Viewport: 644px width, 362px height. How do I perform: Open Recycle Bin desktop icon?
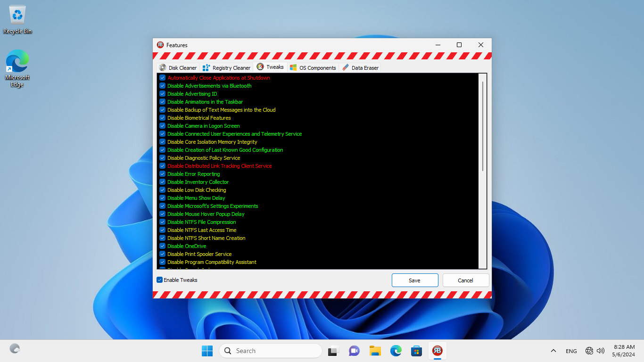pyautogui.click(x=17, y=19)
